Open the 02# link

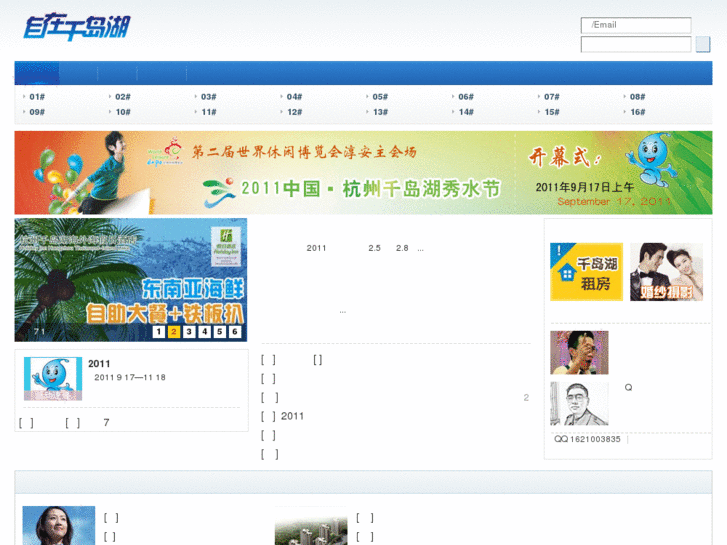tap(123, 96)
